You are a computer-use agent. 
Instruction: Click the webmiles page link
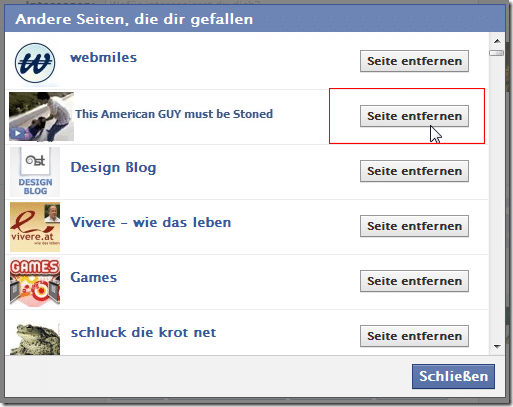coord(103,57)
